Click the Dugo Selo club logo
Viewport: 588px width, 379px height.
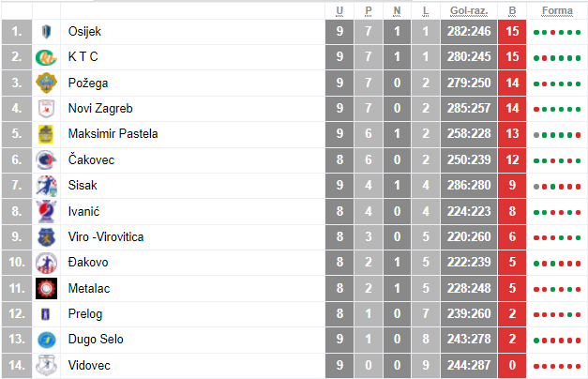coord(46,340)
